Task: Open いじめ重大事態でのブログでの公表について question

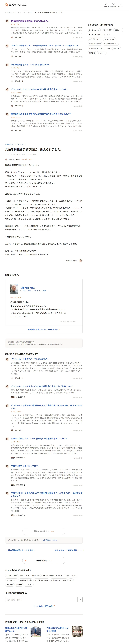Action: tap(30, 65)
